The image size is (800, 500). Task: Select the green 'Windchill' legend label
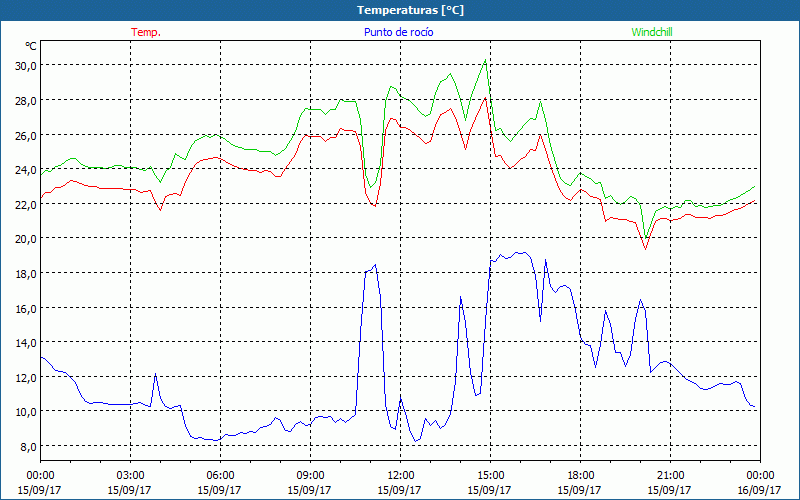[x=652, y=32]
